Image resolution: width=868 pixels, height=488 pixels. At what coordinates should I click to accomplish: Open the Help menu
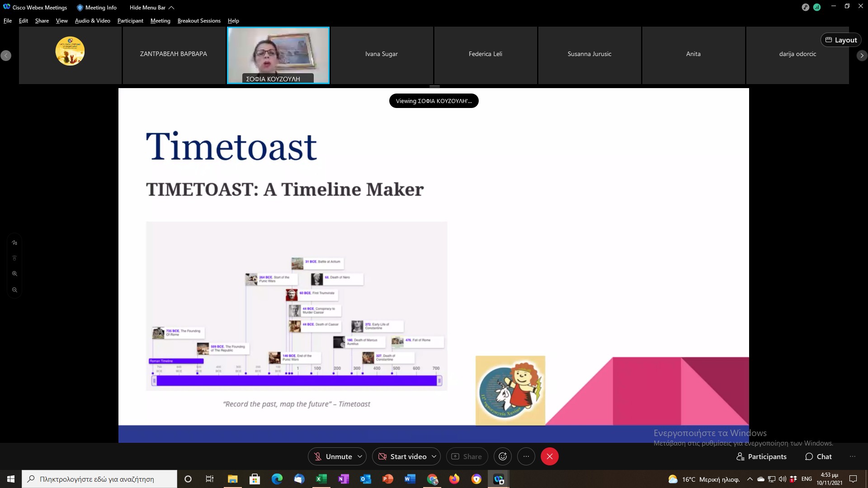(233, 21)
